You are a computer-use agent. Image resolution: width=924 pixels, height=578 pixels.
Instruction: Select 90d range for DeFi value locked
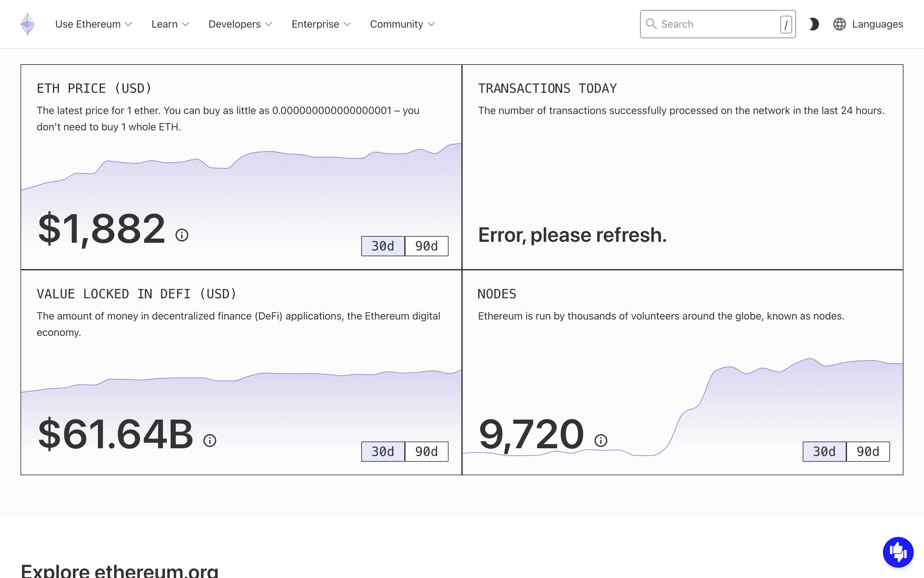(426, 452)
